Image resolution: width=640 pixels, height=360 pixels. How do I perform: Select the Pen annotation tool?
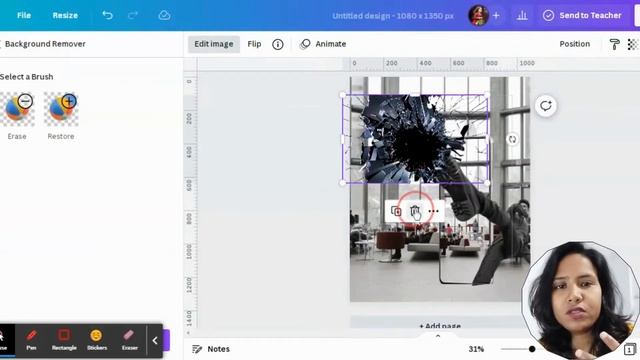[x=31, y=340]
